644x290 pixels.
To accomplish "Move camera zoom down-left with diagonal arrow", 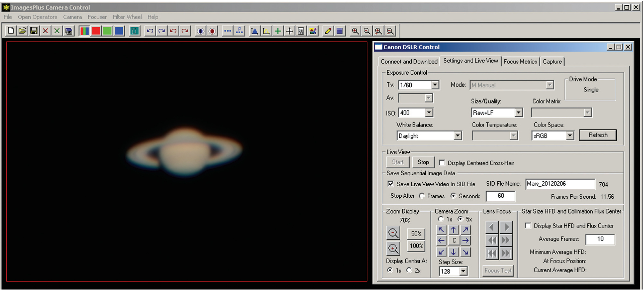I will coord(441,252).
